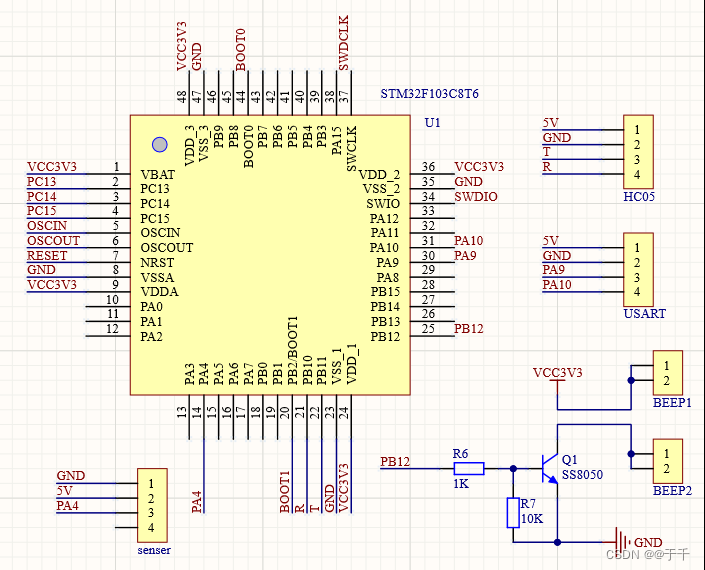Image resolution: width=705 pixels, height=570 pixels.
Task: Click the pin-1 dot marker on U1
Action: [160, 145]
